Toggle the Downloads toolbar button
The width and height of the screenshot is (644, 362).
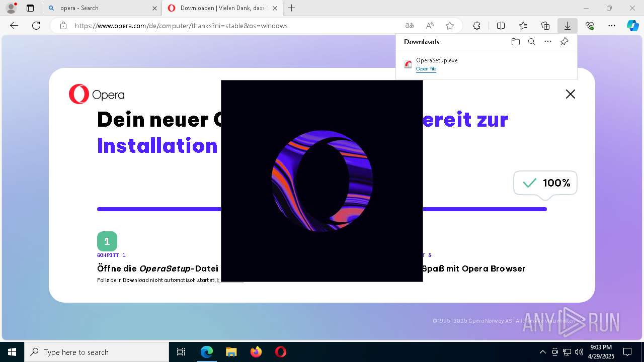click(568, 26)
